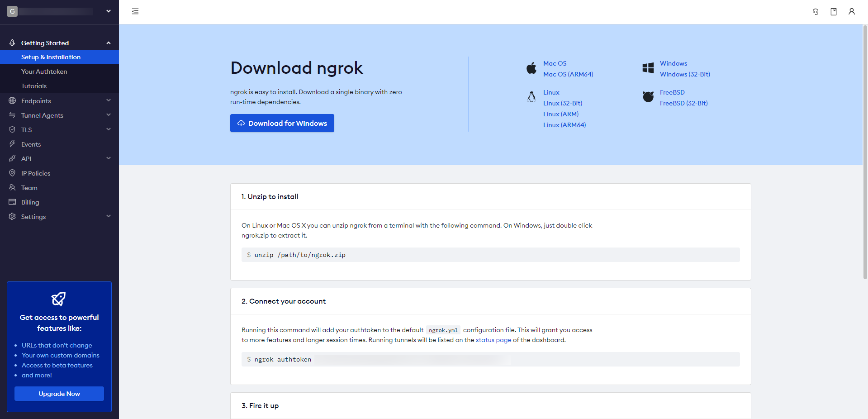The width and height of the screenshot is (868, 419).
Task: Click Download for Windows button
Action: coord(282,123)
